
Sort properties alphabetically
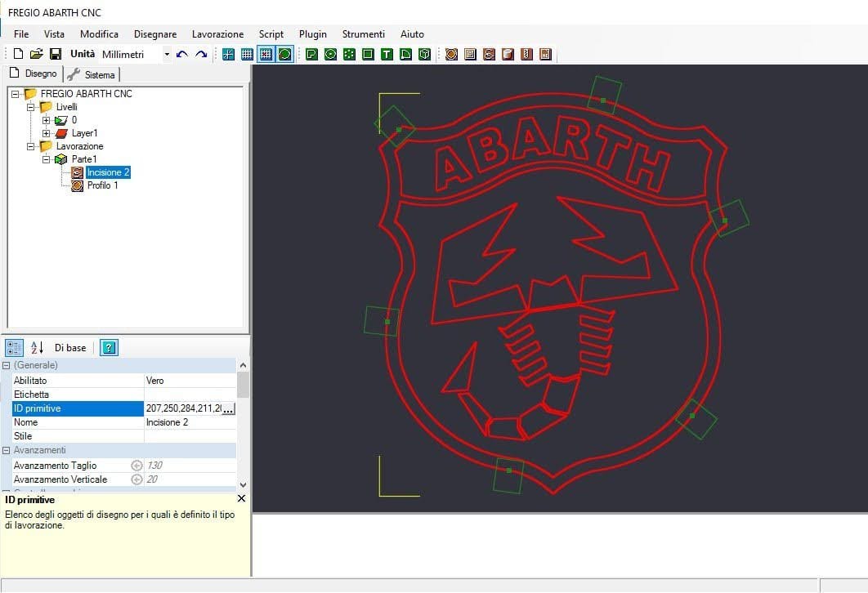pyautogui.click(x=37, y=348)
